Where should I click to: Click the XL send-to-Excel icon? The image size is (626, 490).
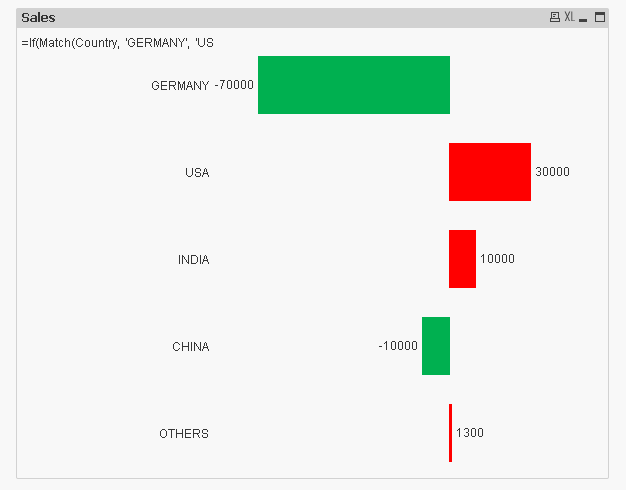569,17
